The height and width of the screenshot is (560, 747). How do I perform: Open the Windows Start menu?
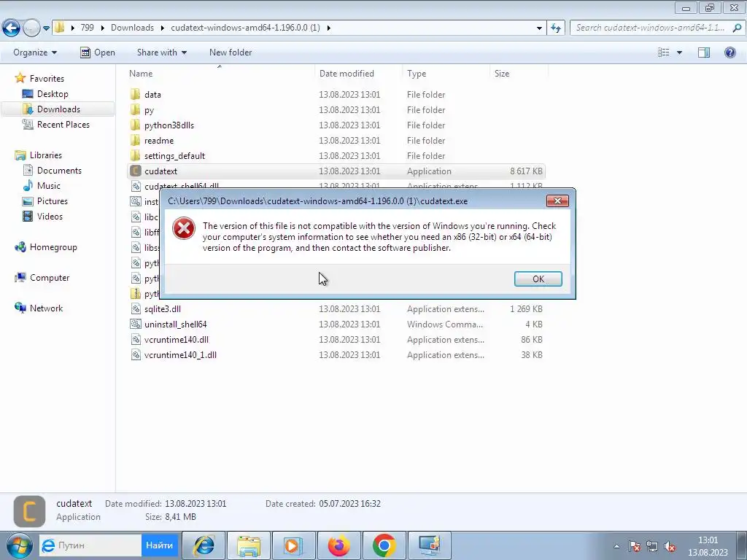coord(19,545)
